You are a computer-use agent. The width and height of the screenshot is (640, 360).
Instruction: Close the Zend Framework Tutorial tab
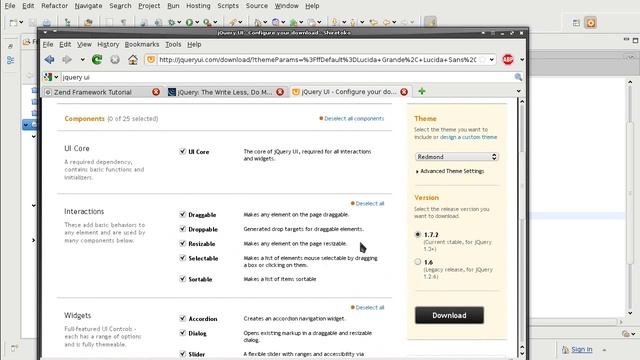point(156,92)
